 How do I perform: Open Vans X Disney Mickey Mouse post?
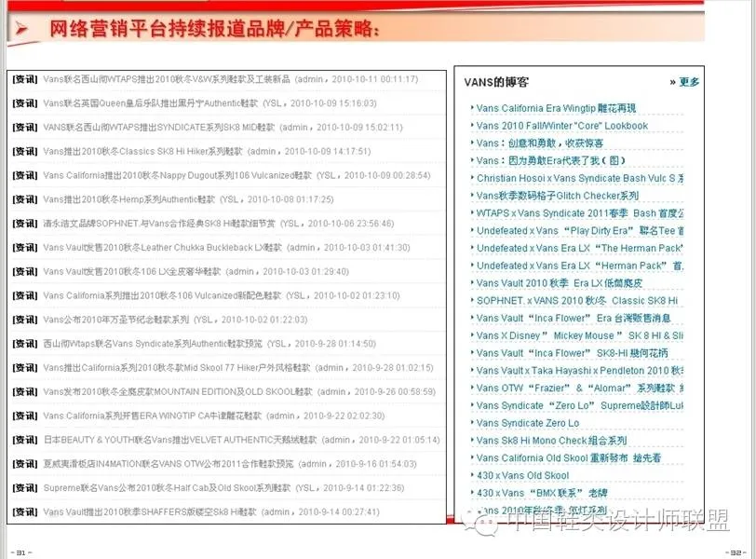pyautogui.click(x=580, y=335)
